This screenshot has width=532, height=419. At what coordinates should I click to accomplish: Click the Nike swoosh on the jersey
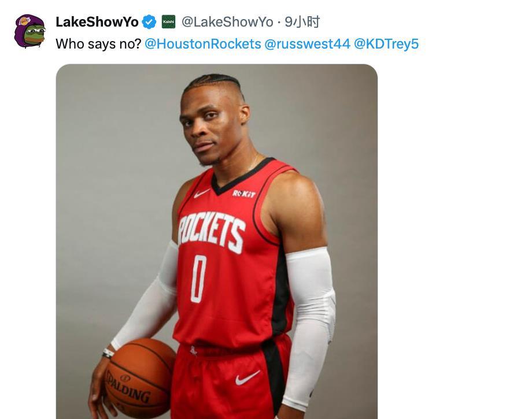(x=202, y=193)
